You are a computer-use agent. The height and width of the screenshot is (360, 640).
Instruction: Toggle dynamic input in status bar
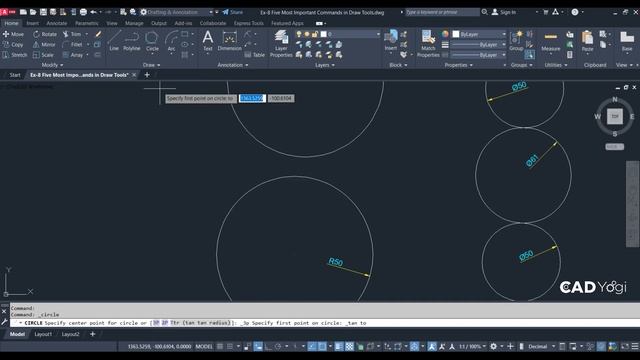258,347
